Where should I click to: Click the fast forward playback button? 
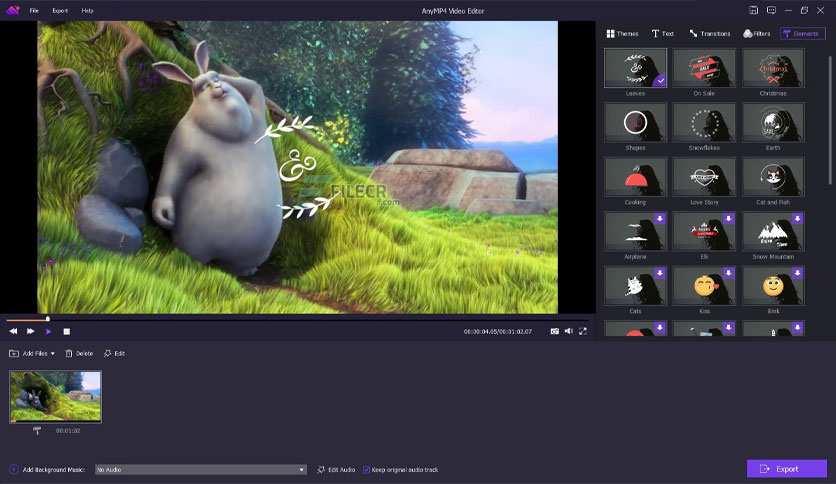point(31,331)
